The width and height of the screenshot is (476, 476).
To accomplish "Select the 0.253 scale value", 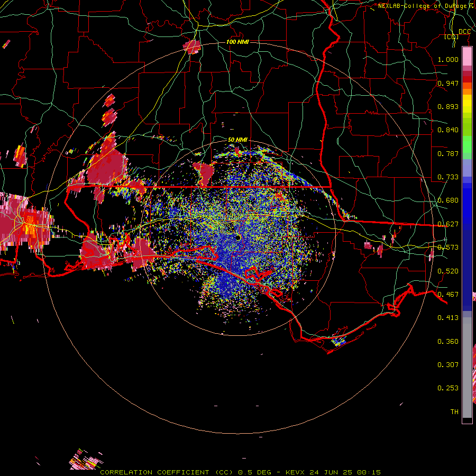I will pyautogui.click(x=448, y=388).
